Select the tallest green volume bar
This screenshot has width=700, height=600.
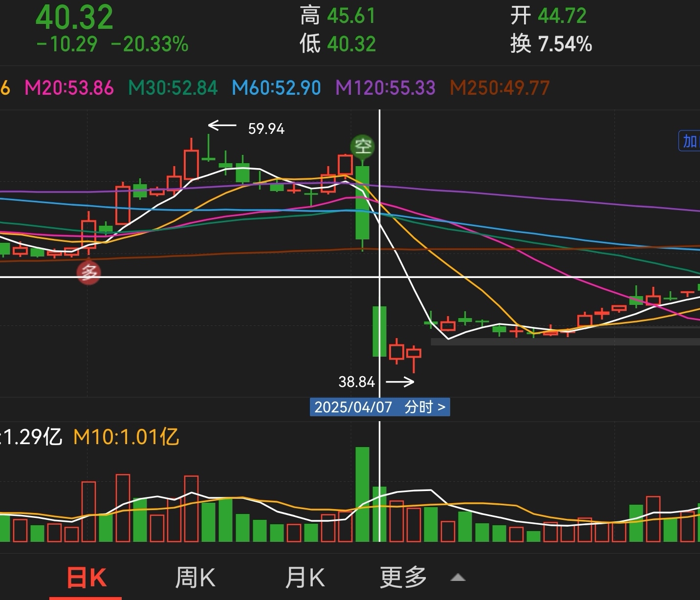point(362,494)
